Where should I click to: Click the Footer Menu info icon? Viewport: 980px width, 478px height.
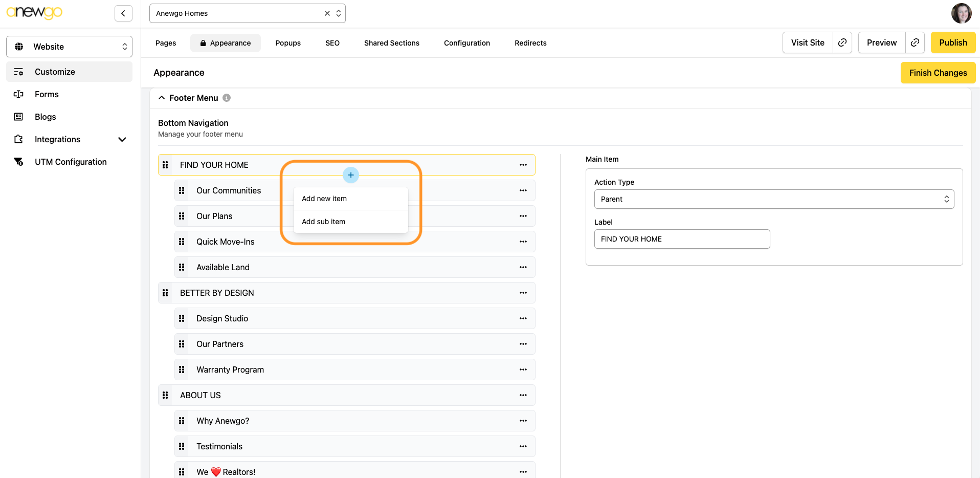227,98
